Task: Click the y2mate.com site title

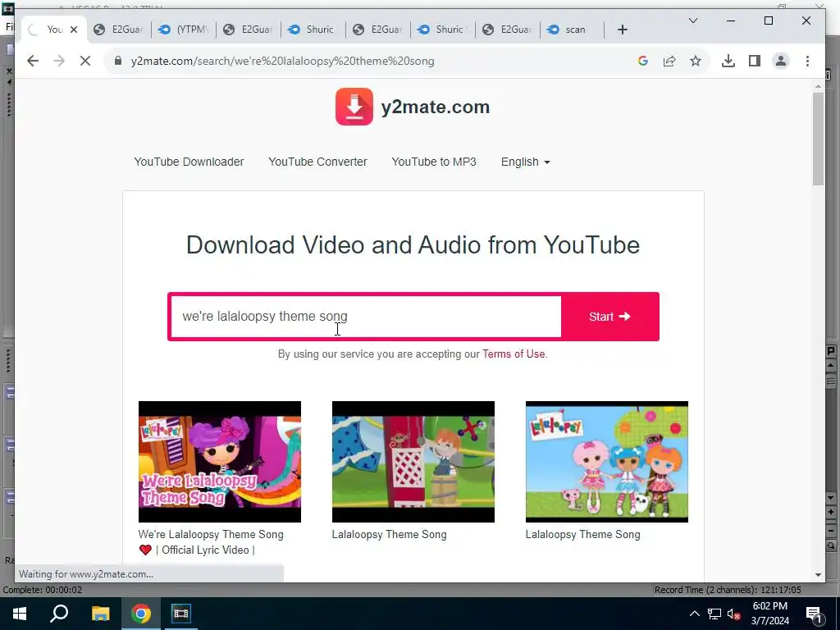Action: pos(436,107)
